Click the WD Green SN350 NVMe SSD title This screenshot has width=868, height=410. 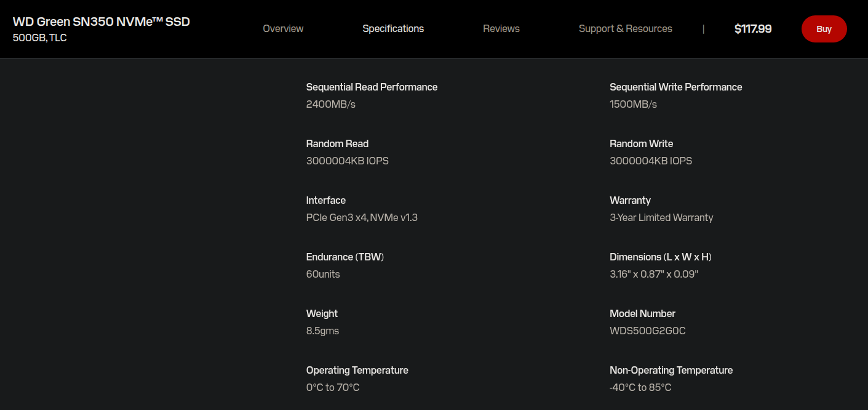[x=102, y=22]
